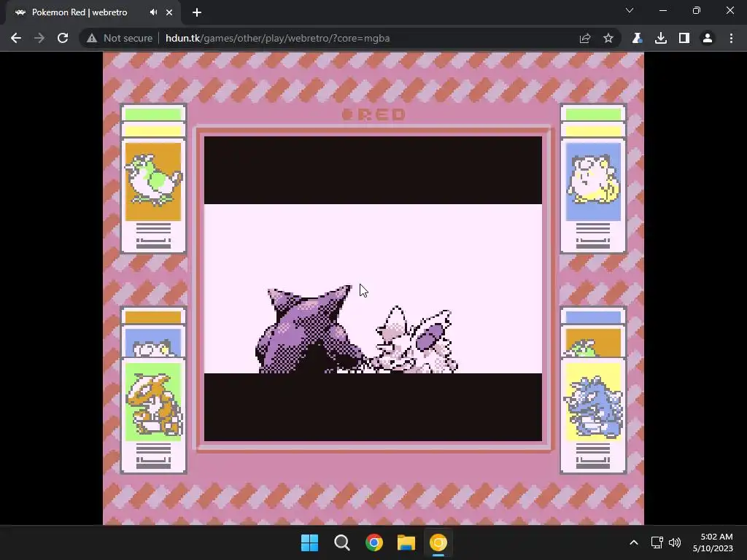This screenshot has height=560, width=747.
Task: Open Windows taskbar search
Action: coord(342,542)
